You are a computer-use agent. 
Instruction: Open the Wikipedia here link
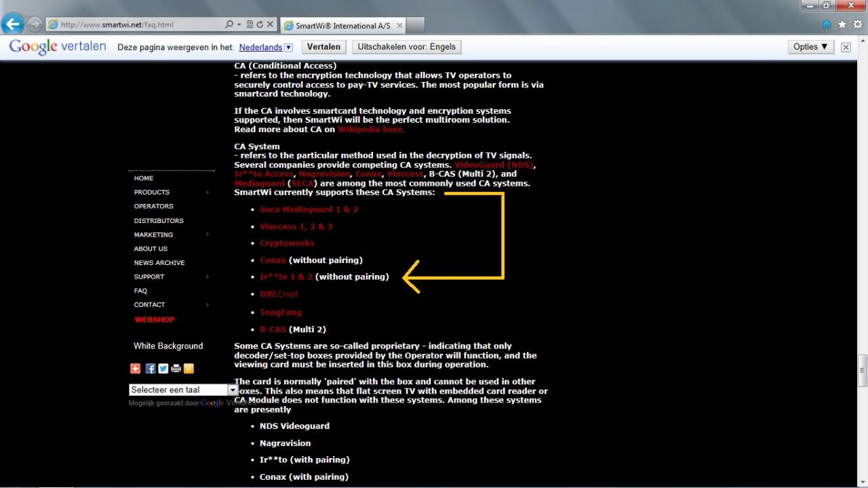click(371, 129)
